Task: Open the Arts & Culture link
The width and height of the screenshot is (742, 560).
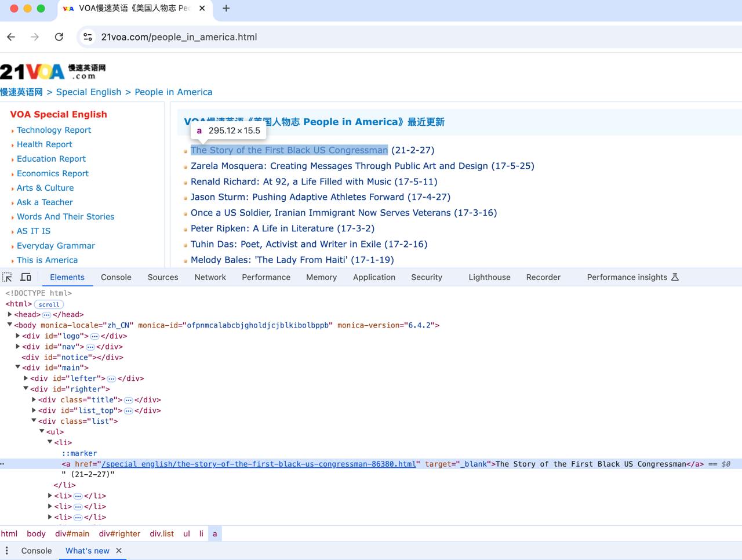Action: [45, 188]
